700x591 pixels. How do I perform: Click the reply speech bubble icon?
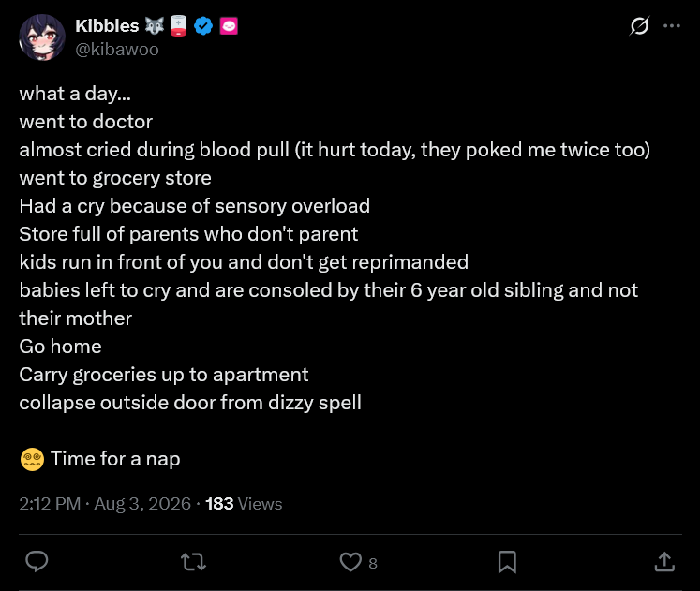37,562
